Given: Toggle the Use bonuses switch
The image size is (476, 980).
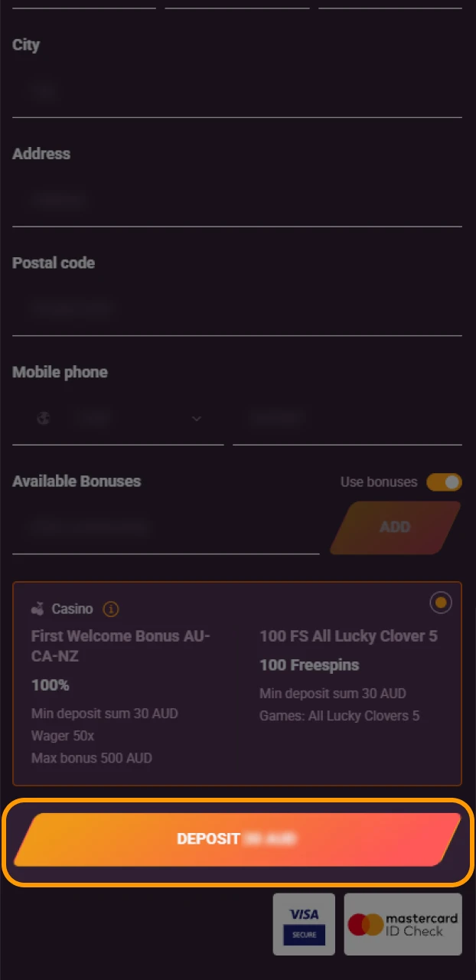Looking at the screenshot, I should point(444,482).
